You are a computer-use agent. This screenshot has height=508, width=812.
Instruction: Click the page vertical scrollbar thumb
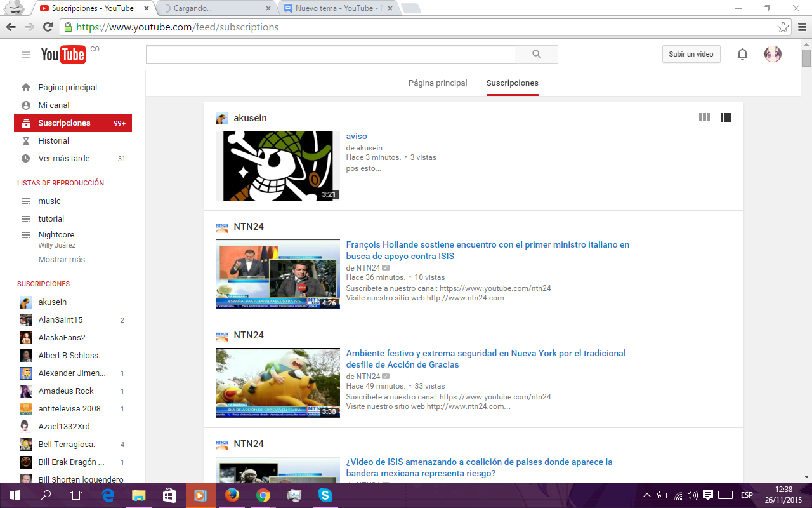pos(806,58)
